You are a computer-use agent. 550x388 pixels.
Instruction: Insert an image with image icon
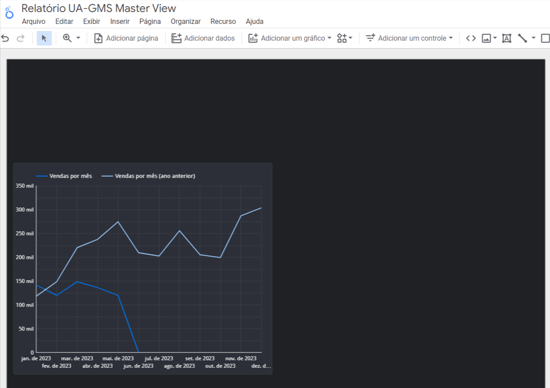pyautogui.click(x=486, y=38)
